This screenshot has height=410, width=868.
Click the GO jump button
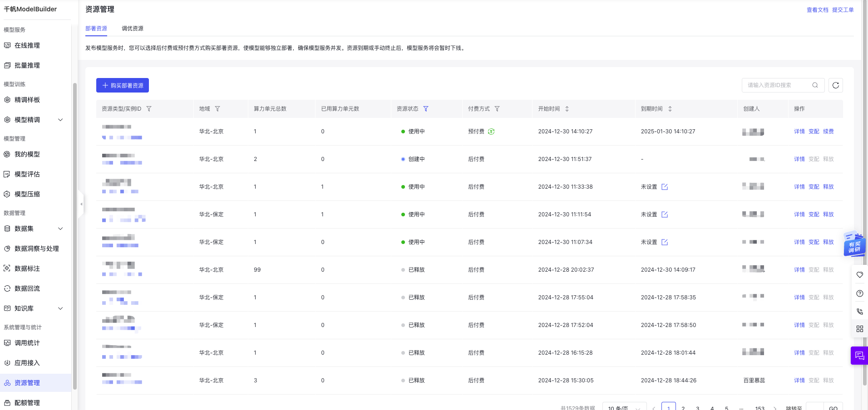[833, 407]
